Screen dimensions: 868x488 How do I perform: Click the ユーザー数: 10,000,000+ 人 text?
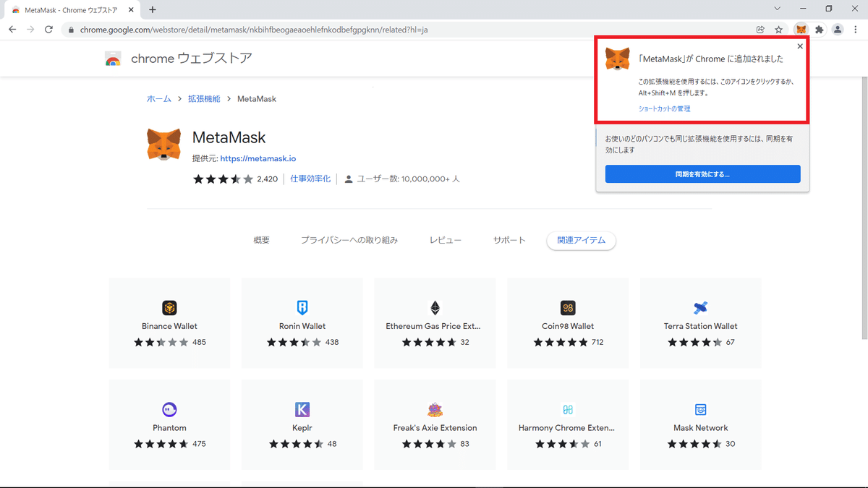click(x=409, y=179)
